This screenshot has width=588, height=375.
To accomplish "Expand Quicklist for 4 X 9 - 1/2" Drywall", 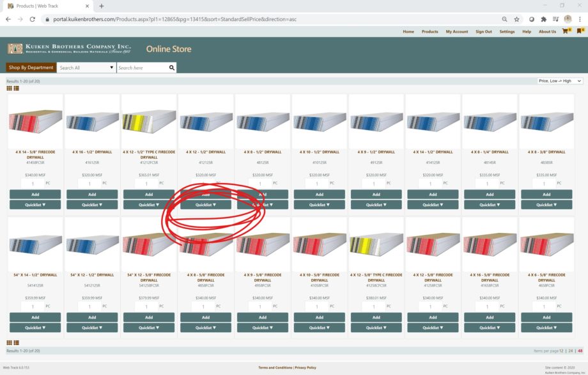I will point(376,205).
